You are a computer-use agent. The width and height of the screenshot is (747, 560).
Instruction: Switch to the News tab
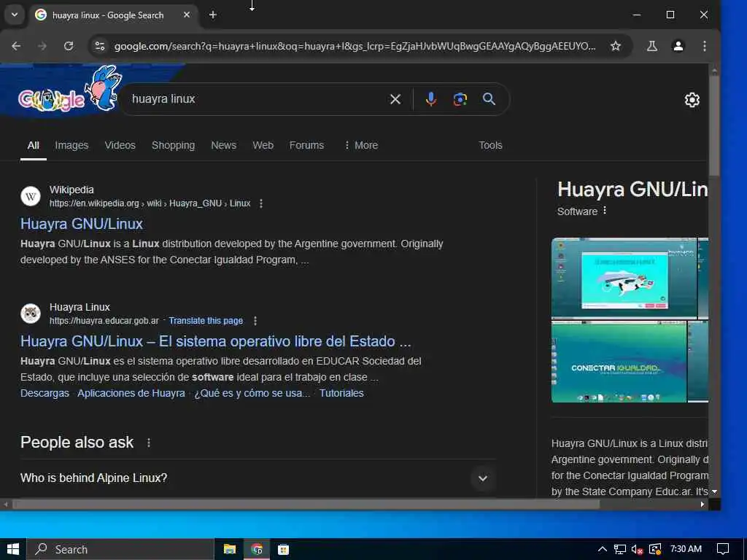pos(223,145)
